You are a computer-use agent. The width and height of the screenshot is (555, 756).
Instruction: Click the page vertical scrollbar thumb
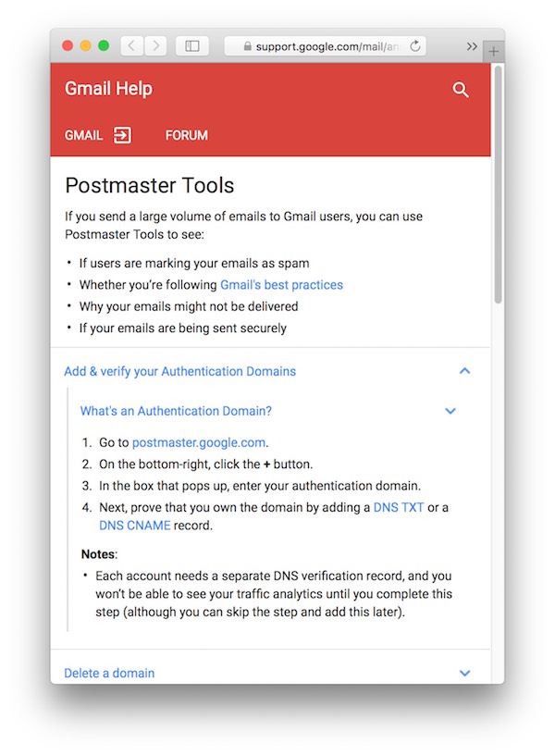click(499, 184)
